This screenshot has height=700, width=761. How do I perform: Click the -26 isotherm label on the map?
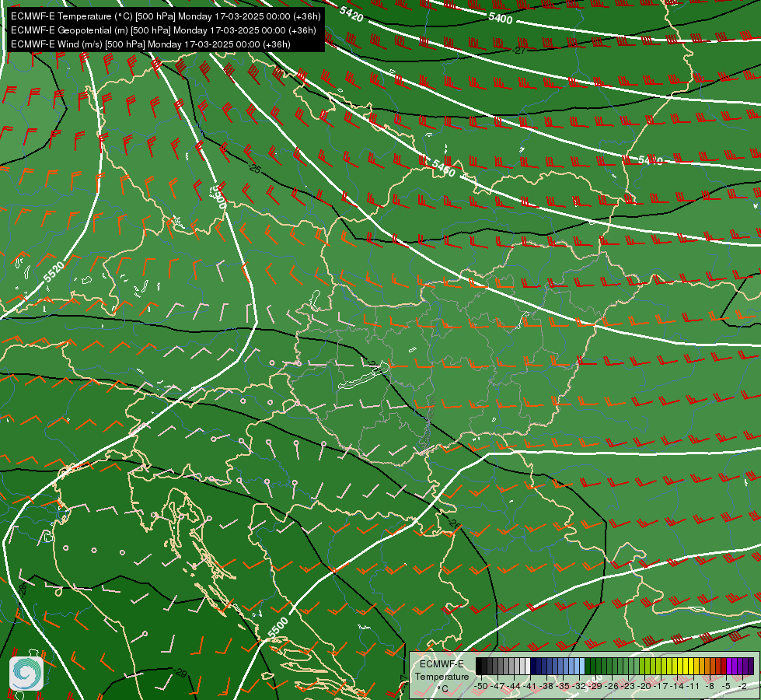click(x=453, y=523)
